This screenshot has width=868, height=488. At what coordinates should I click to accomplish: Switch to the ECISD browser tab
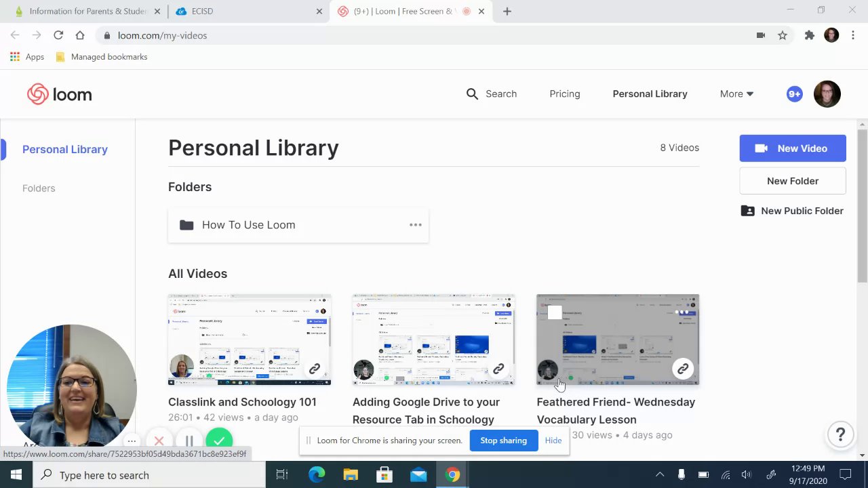pyautogui.click(x=248, y=11)
